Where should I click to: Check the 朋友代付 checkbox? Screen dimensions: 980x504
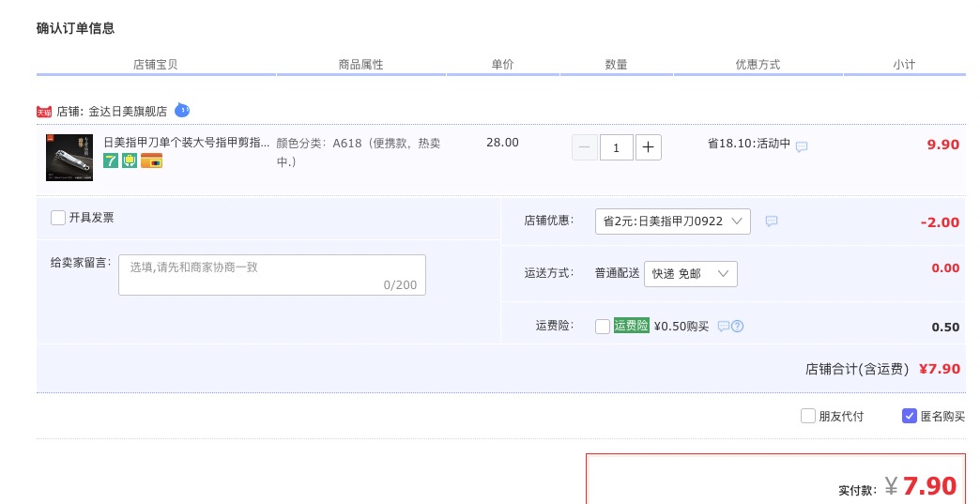pos(808,416)
